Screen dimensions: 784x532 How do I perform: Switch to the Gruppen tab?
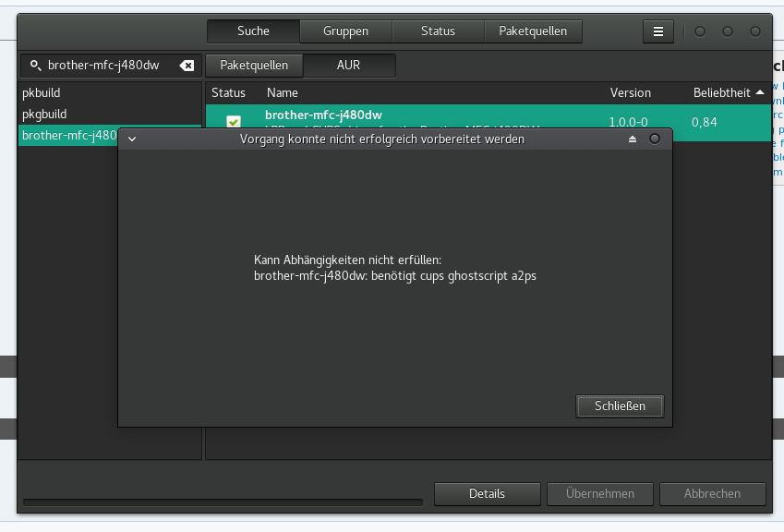[x=345, y=31]
